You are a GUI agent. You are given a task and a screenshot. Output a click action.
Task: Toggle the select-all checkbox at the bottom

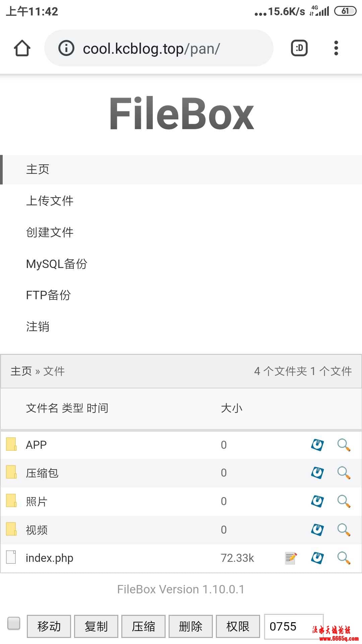click(x=14, y=623)
